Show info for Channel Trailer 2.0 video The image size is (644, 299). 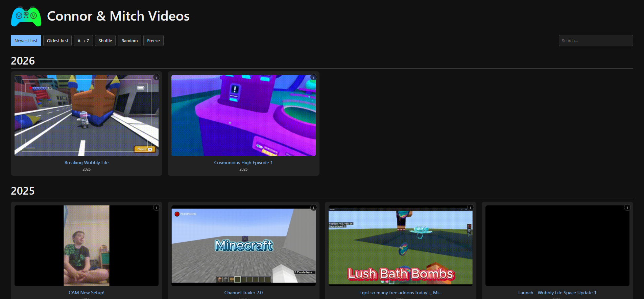(x=313, y=207)
